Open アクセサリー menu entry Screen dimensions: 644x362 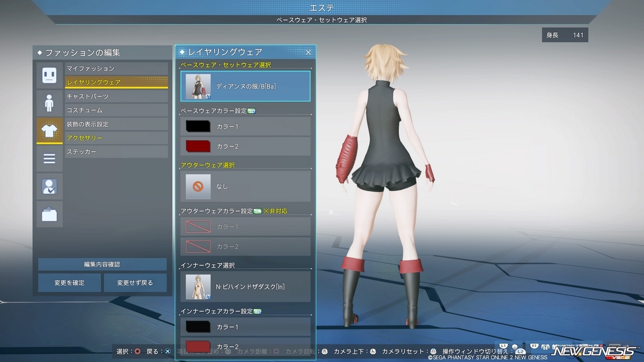tap(116, 138)
